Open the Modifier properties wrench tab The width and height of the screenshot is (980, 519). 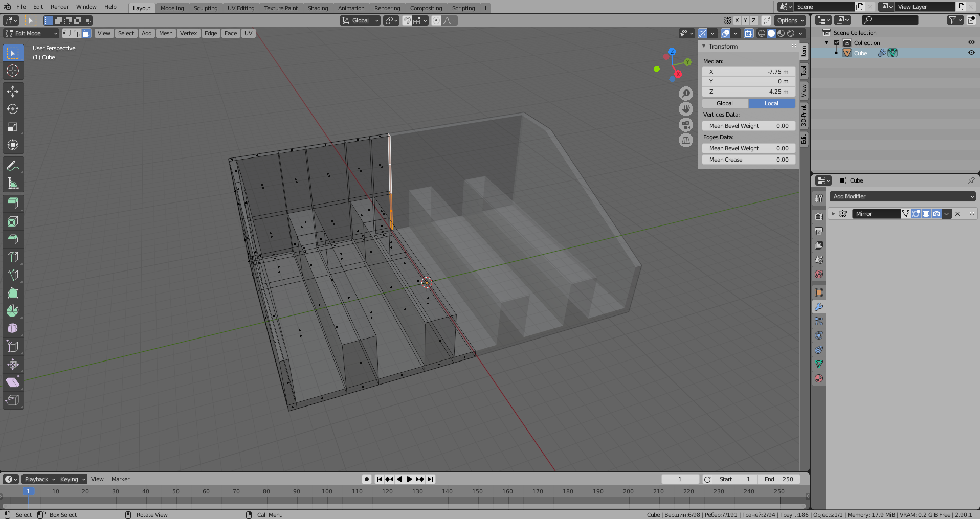(819, 307)
